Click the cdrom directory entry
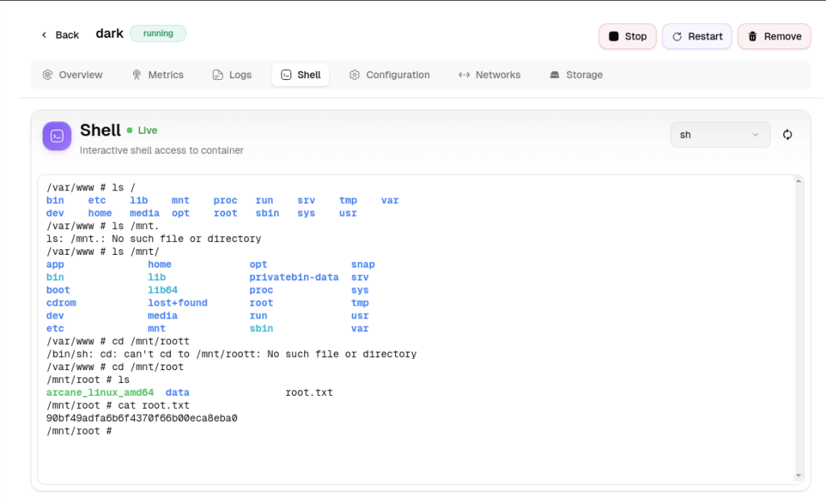The image size is (826, 504). (61, 303)
